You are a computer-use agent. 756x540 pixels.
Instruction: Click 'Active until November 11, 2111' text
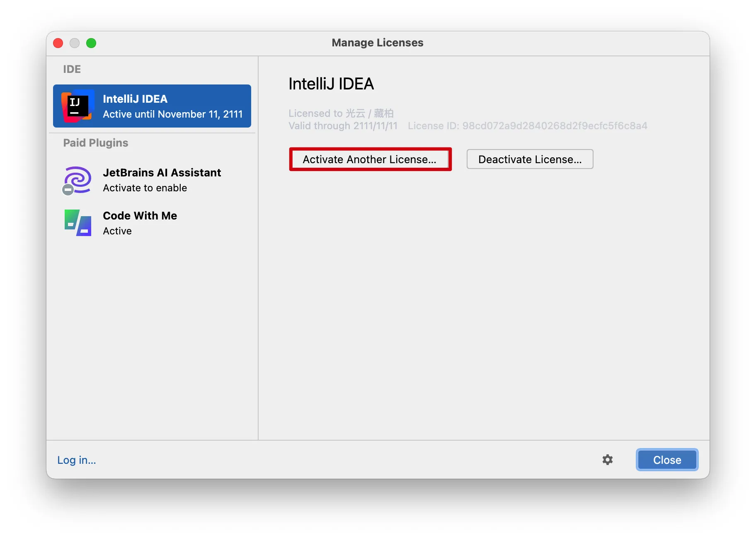pyautogui.click(x=172, y=114)
